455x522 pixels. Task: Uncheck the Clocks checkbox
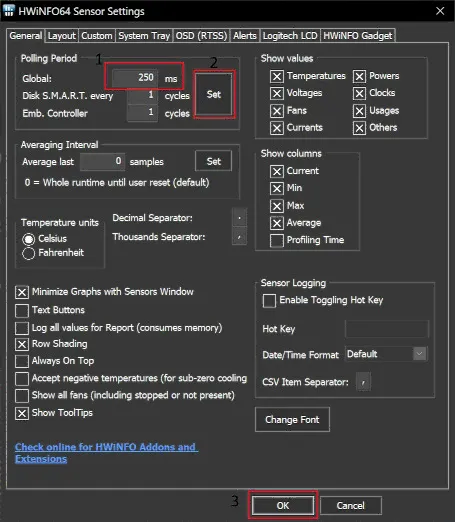[359, 93]
